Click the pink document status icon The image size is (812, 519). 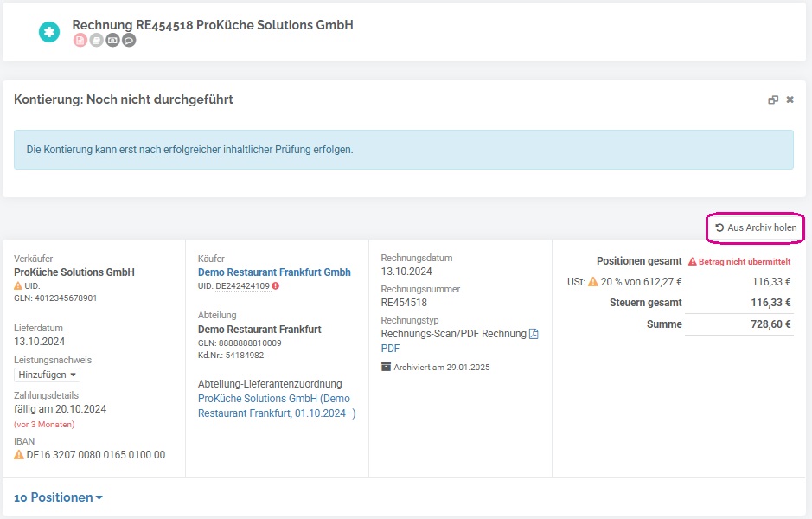point(80,40)
